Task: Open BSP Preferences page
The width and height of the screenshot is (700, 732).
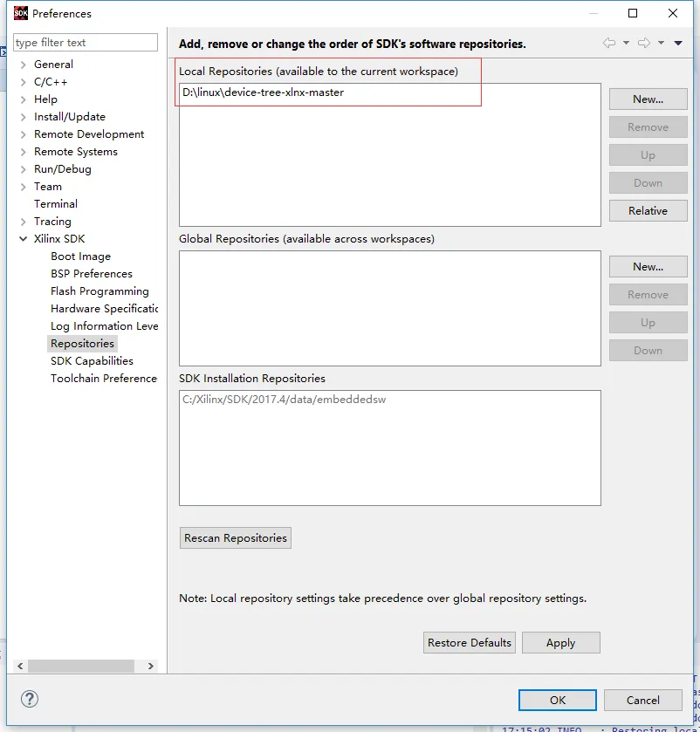Action: (x=92, y=274)
